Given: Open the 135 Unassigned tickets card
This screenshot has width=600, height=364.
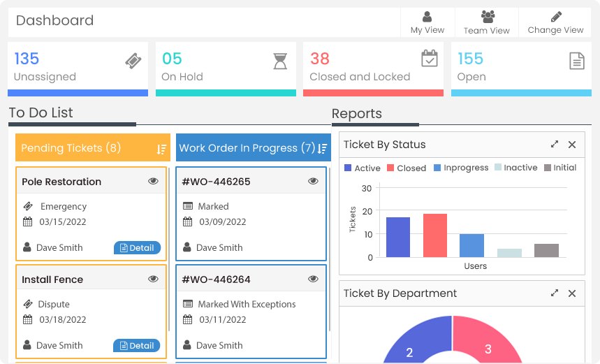Looking at the screenshot, I should click(78, 69).
